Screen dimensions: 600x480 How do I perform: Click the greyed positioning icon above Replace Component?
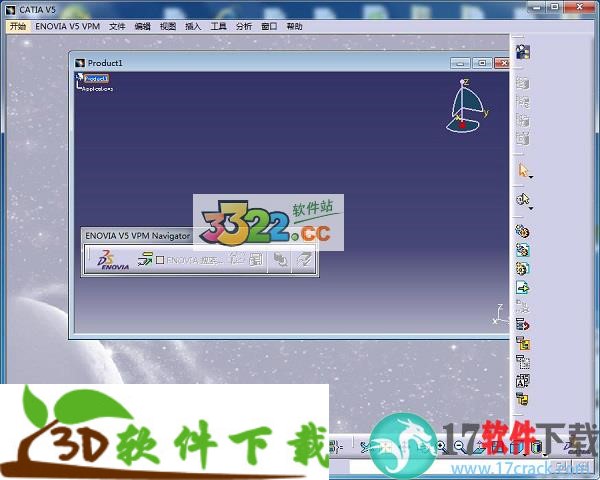pyautogui.click(x=522, y=307)
